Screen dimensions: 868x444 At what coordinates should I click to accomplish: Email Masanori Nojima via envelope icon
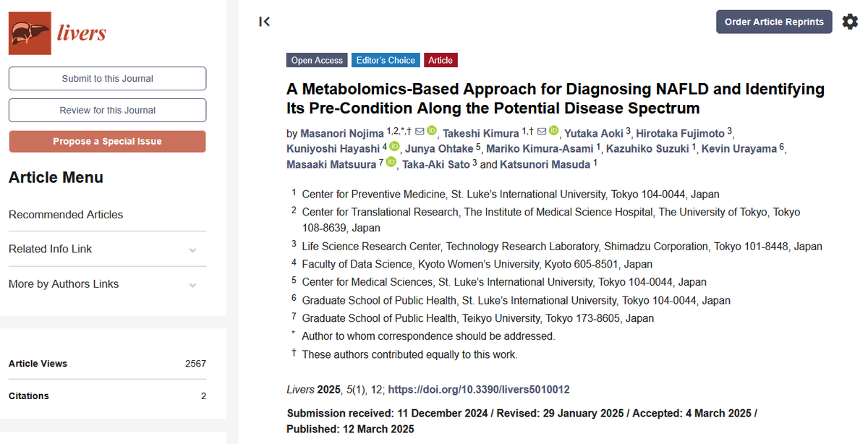[x=419, y=131]
